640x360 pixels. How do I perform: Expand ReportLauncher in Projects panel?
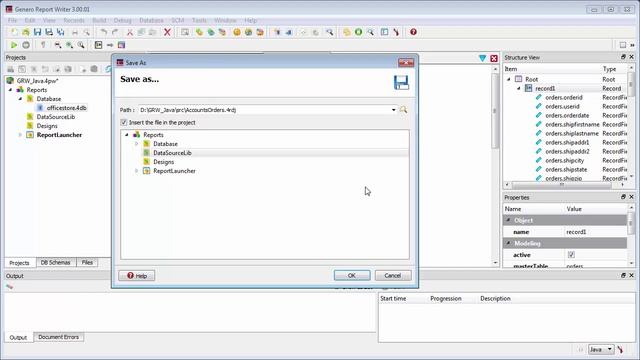click(x=20, y=135)
